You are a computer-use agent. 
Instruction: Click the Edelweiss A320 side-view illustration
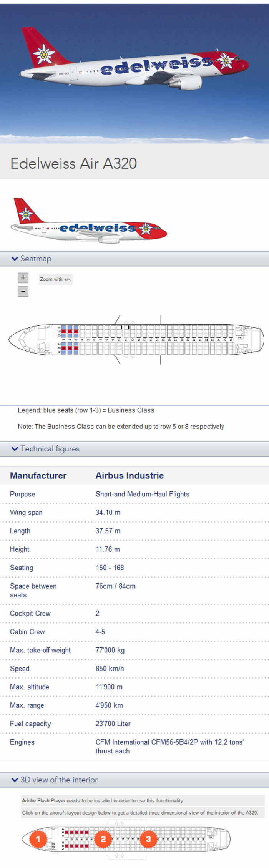90,225
